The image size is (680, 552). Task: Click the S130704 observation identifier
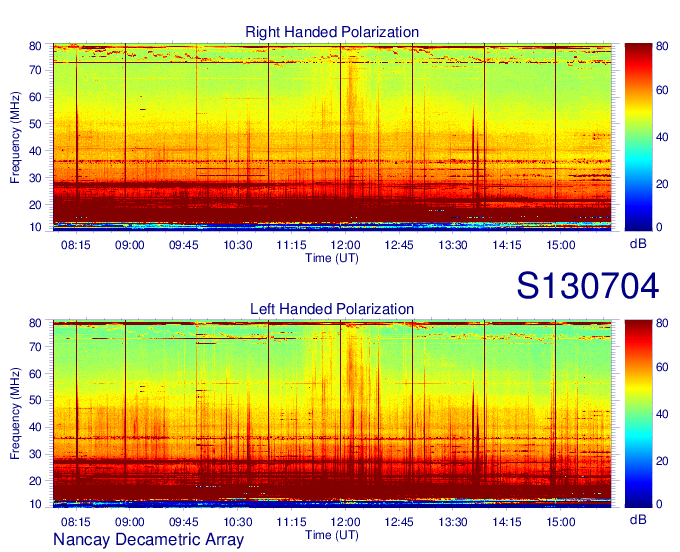point(588,286)
